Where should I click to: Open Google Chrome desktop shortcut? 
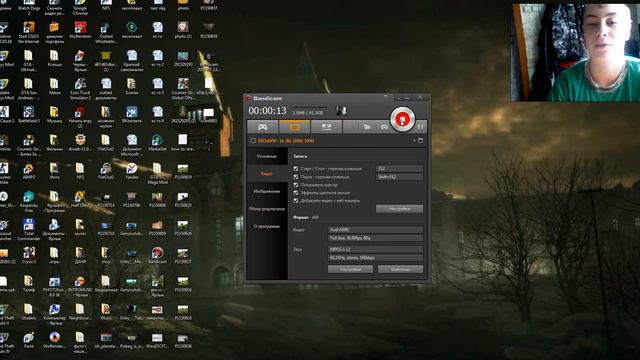(x=80, y=7)
